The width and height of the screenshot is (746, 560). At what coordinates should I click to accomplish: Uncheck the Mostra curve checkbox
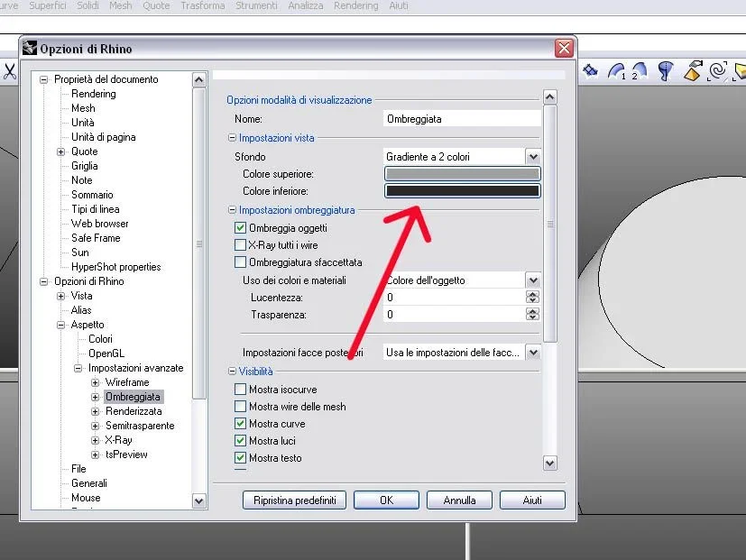tap(240, 424)
